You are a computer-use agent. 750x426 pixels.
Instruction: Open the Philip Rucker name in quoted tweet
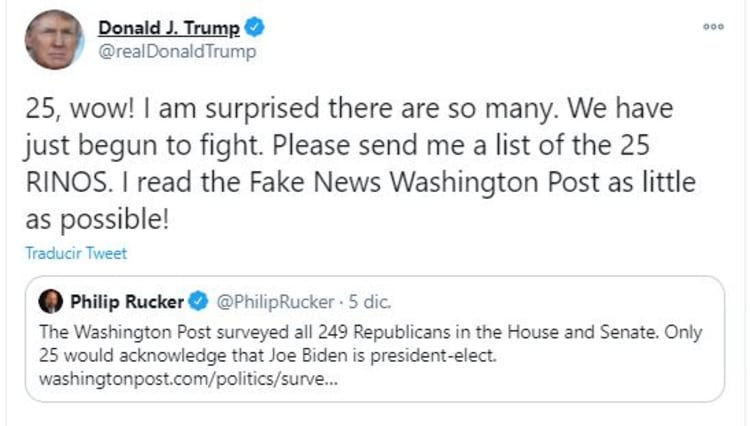[127, 301]
